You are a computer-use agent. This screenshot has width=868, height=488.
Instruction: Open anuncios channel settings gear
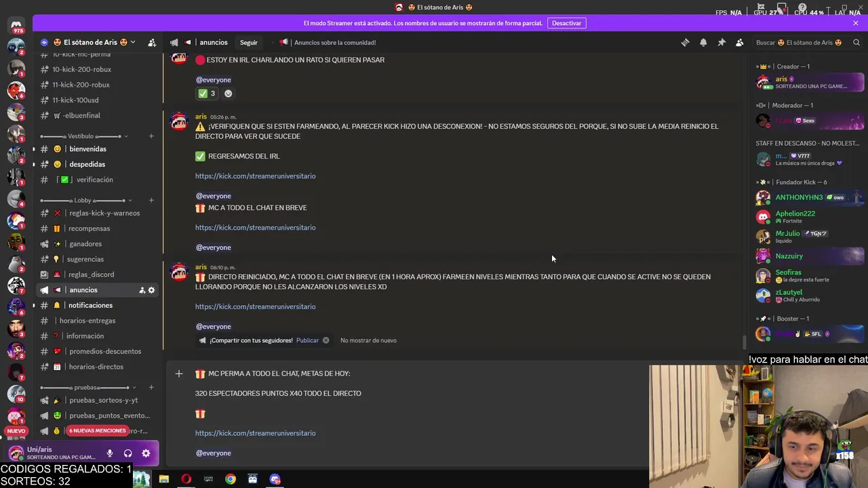click(x=151, y=290)
